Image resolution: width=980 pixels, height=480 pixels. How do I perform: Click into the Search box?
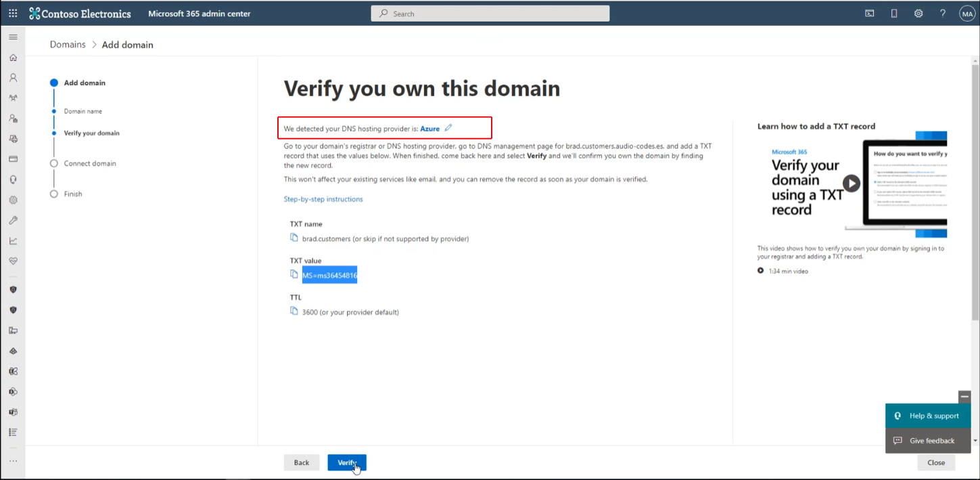click(x=490, y=14)
